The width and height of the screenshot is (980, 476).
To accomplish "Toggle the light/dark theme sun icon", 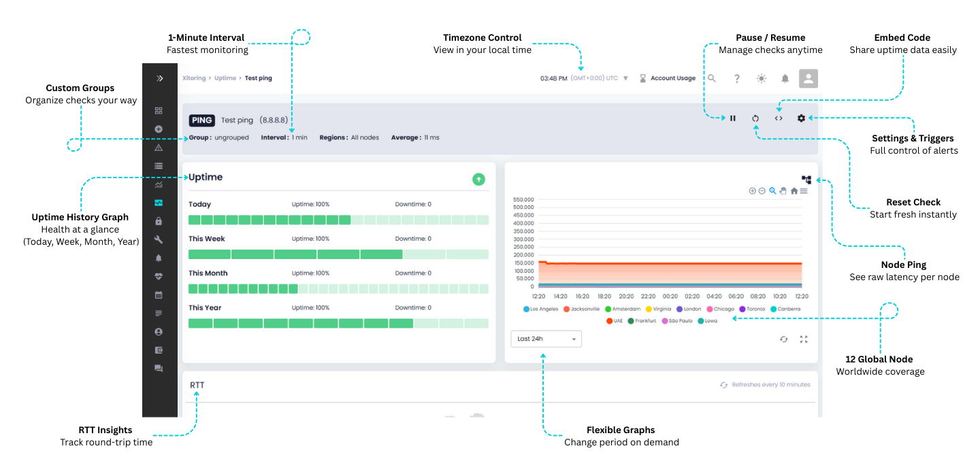I will point(761,78).
